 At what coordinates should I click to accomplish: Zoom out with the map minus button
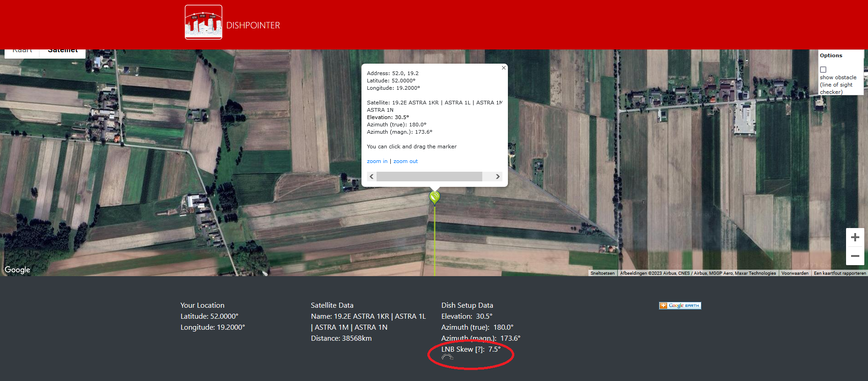855,256
